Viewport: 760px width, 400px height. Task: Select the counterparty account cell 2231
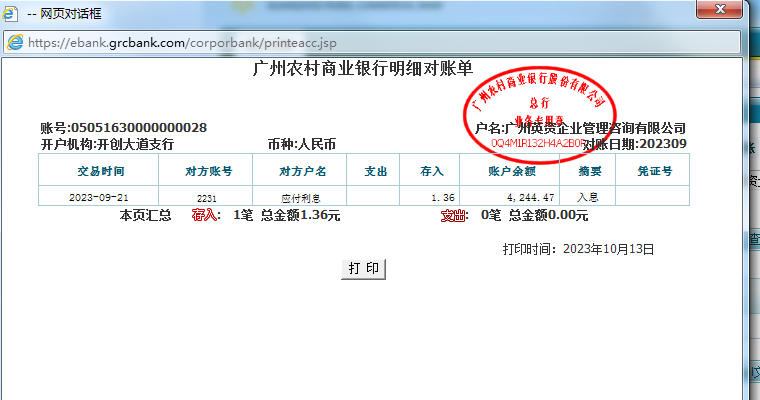tap(206, 197)
